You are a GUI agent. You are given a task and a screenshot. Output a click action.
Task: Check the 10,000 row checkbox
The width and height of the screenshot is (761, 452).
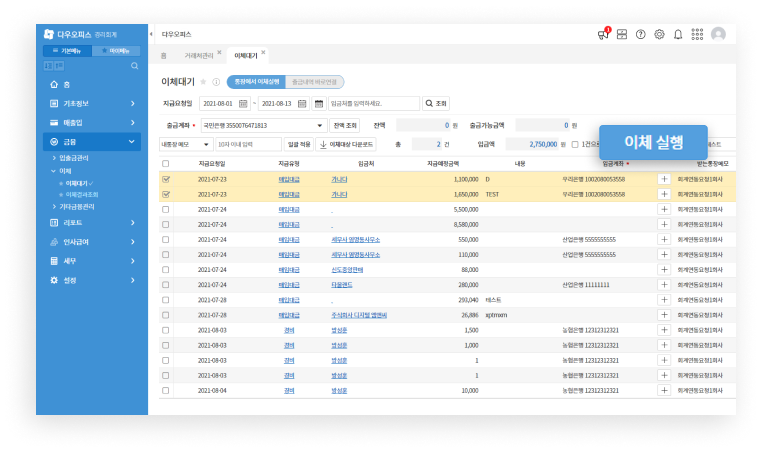[x=165, y=390]
